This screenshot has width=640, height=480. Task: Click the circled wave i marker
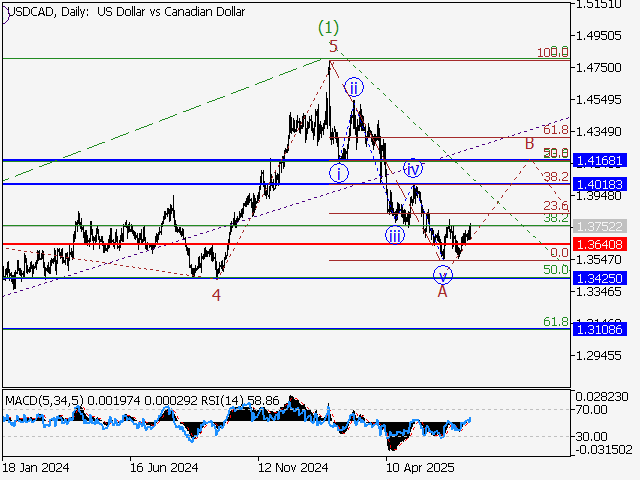(340, 172)
